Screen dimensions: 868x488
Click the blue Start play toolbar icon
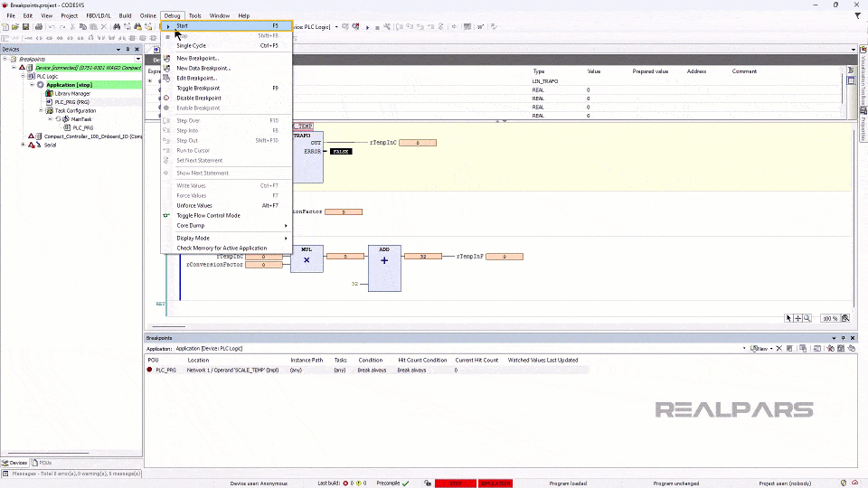click(x=367, y=27)
